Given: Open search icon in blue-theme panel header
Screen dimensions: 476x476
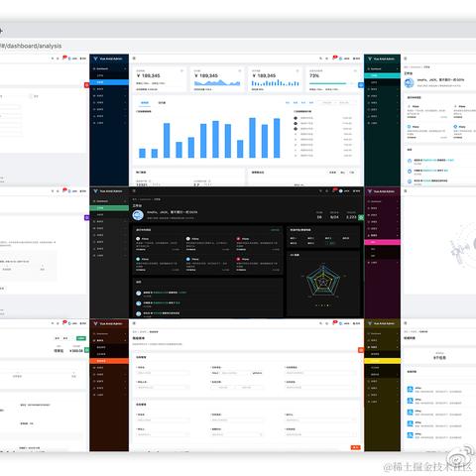Looking at the screenshot, I should (x=320, y=59).
